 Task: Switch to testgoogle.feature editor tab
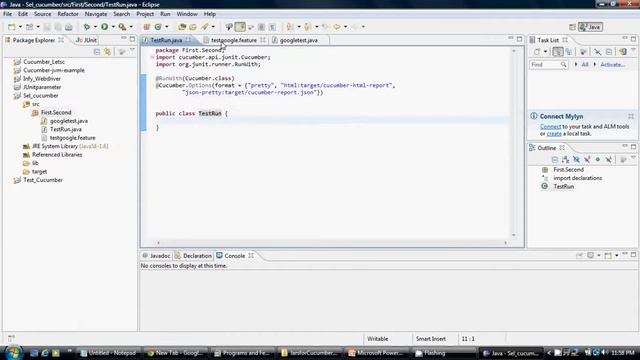234,40
